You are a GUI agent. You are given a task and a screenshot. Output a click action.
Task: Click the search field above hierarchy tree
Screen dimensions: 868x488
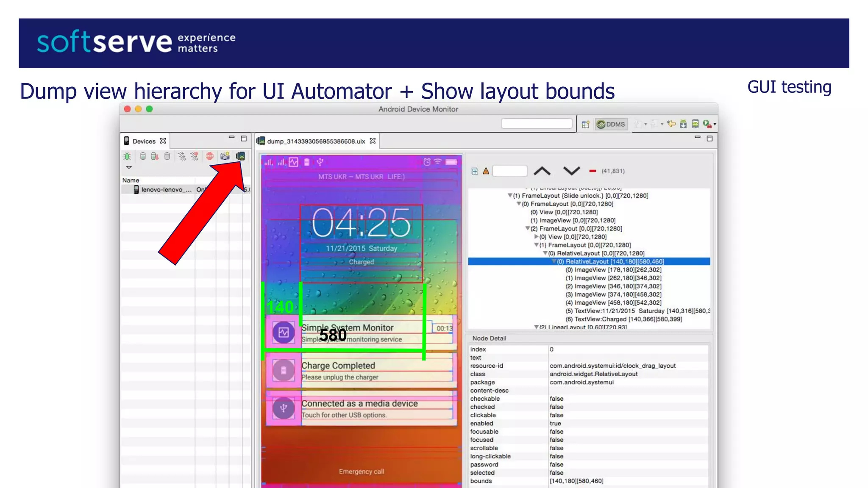click(509, 171)
